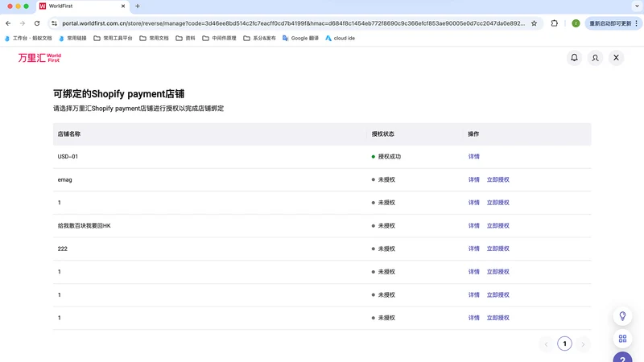Select the WorldFirst browser tab
This screenshot has width=644, height=362.
(x=83, y=6)
